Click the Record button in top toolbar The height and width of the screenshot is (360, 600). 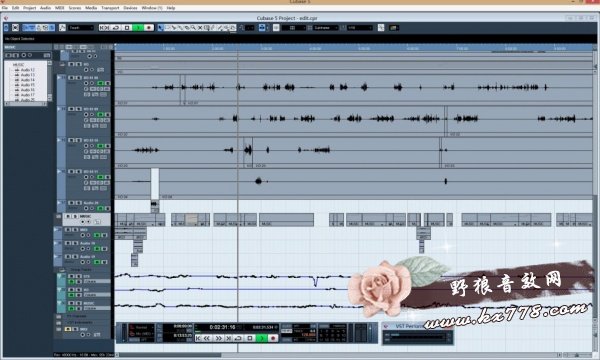pyautogui.click(x=148, y=28)
